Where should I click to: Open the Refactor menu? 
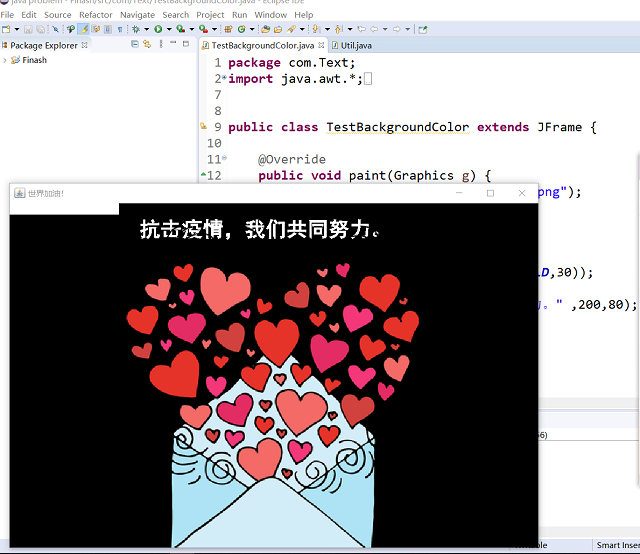[96, 15]
